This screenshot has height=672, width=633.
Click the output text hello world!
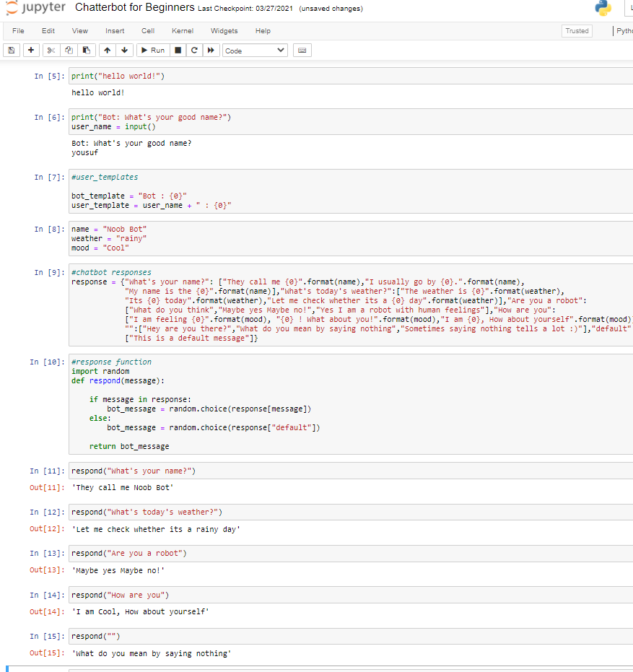pyautogui.click(x=97, y=92)
